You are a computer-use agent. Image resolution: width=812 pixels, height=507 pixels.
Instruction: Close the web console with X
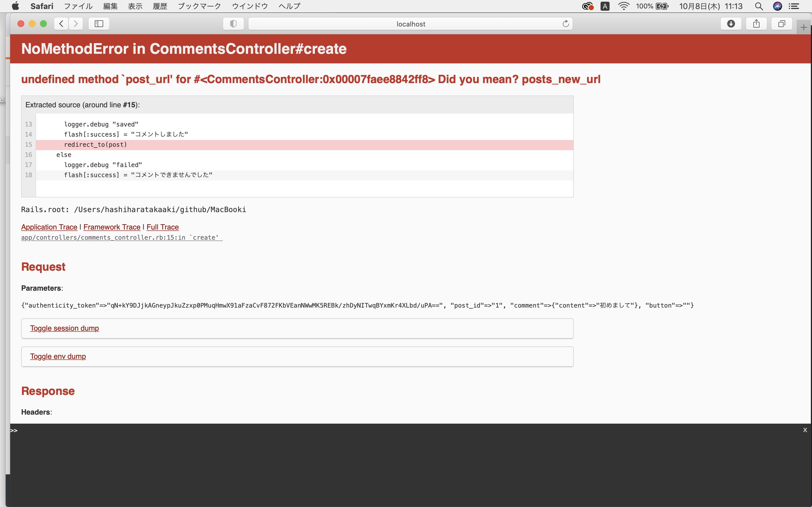coord(805,430)
